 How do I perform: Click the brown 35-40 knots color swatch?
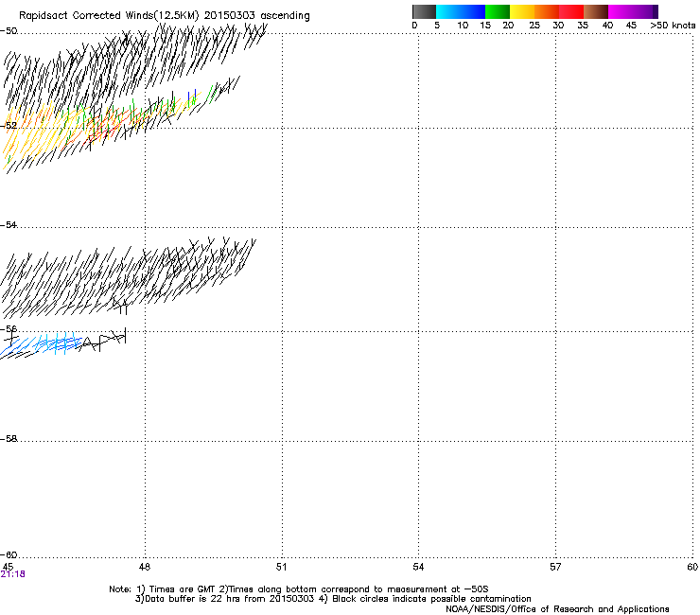[x=596, y=11]
